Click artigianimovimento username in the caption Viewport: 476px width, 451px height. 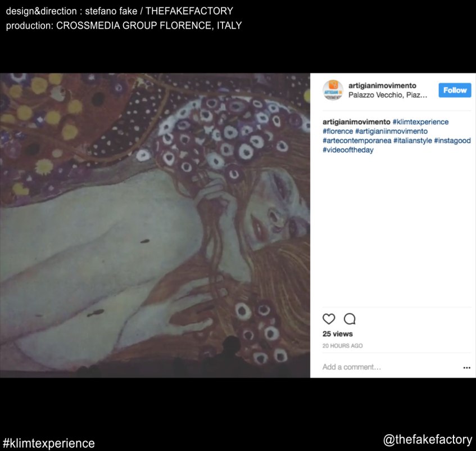coord(356,122)
